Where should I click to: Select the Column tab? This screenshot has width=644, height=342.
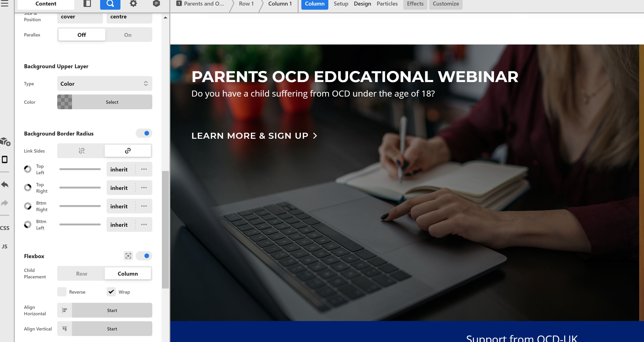(315, 4)
